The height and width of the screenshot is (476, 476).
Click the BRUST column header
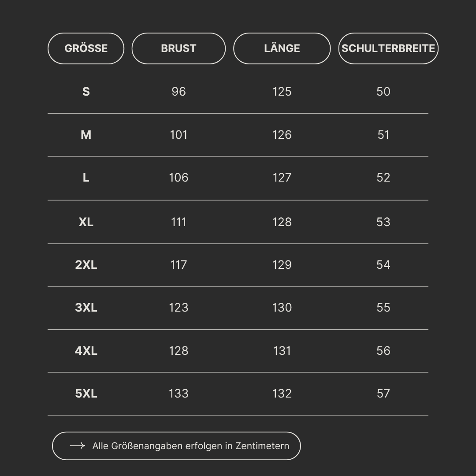178,48
